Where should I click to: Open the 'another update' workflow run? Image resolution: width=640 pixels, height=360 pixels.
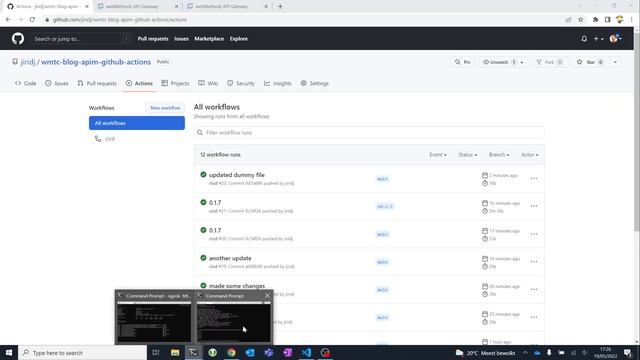point(230,258)
